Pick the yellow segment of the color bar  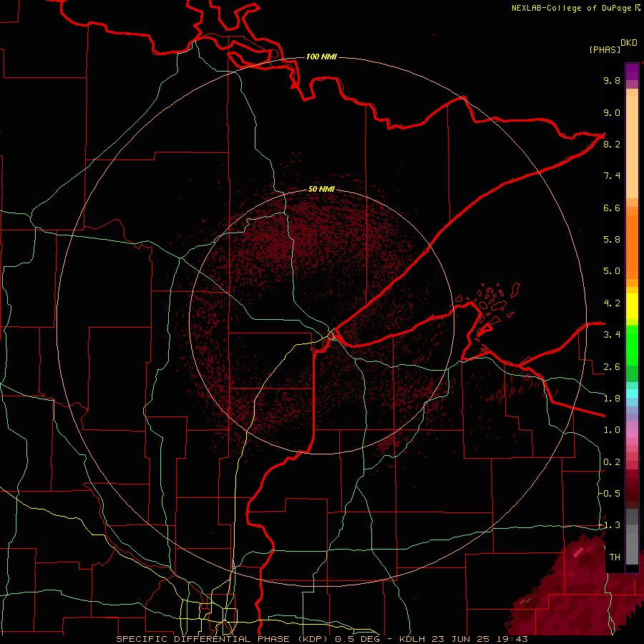pos(632,306)
